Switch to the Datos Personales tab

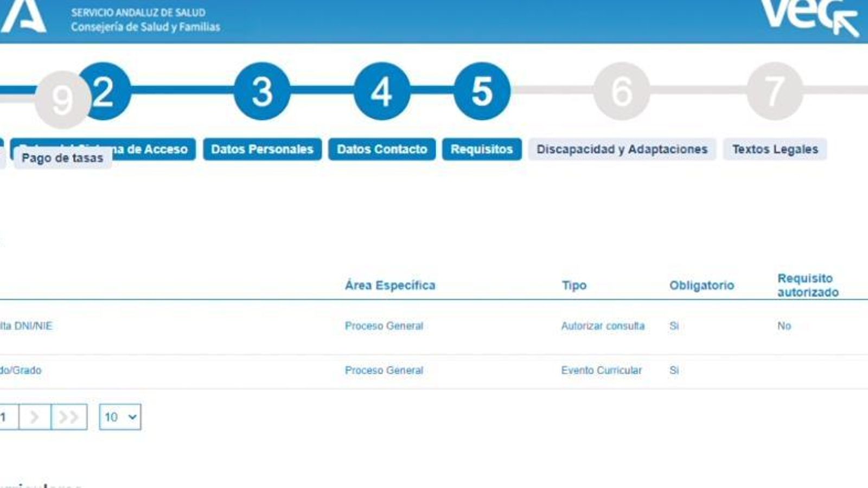[261, 148]
